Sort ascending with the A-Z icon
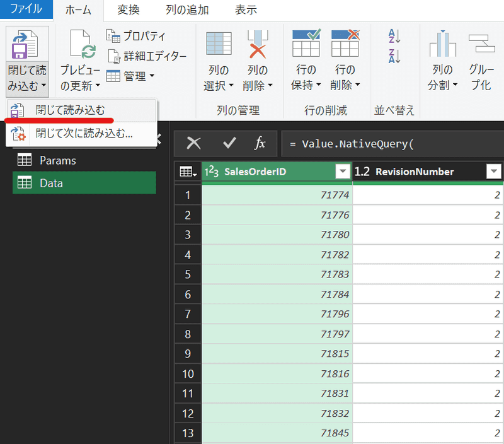Viewport: 504px width, 444px height. (395, 36)
